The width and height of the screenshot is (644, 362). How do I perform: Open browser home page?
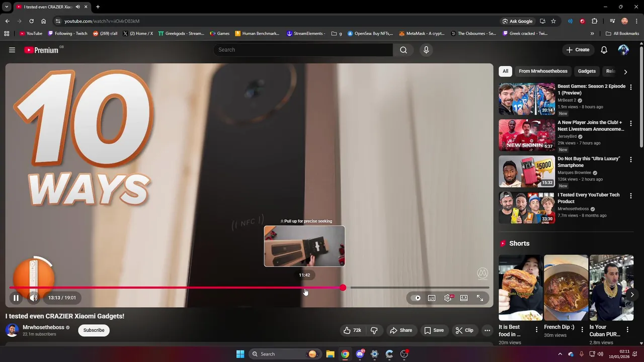click(43, 21)
